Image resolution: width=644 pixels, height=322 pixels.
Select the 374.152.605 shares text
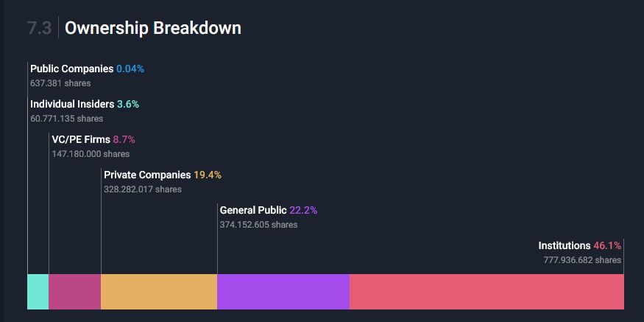[258, 225]
